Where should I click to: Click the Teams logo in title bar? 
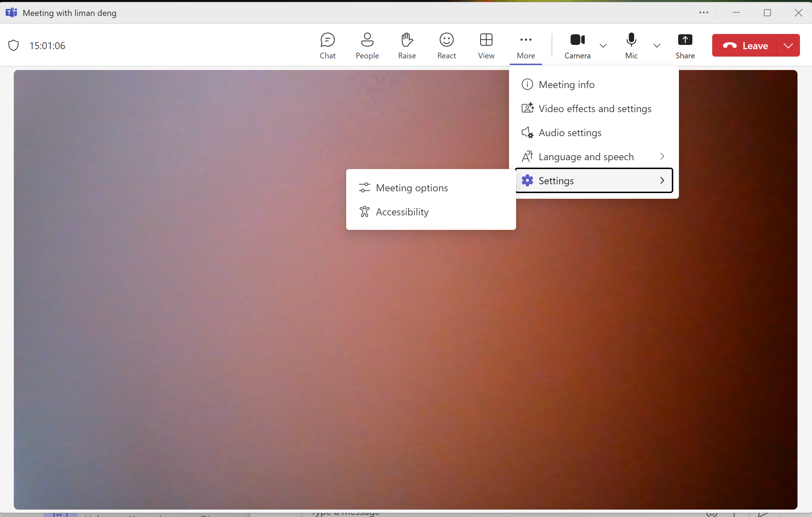coord(11,13)
